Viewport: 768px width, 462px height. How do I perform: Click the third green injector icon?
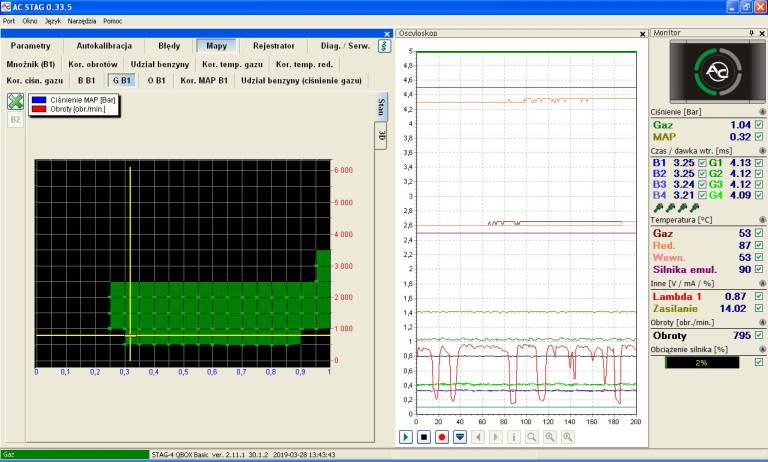coord(682,208)
